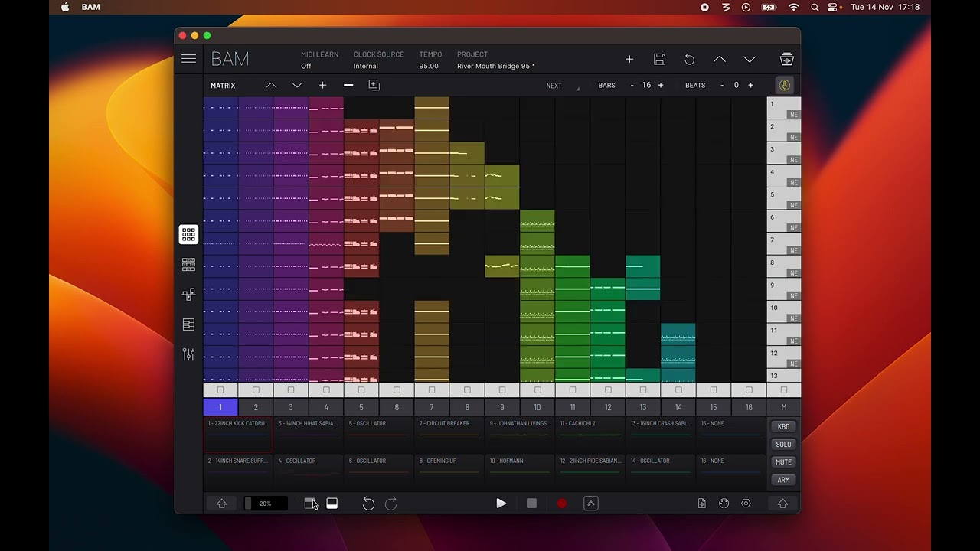Screen dimensions: 980x551
Task: Select column tab 7
Action: point(432,407)
